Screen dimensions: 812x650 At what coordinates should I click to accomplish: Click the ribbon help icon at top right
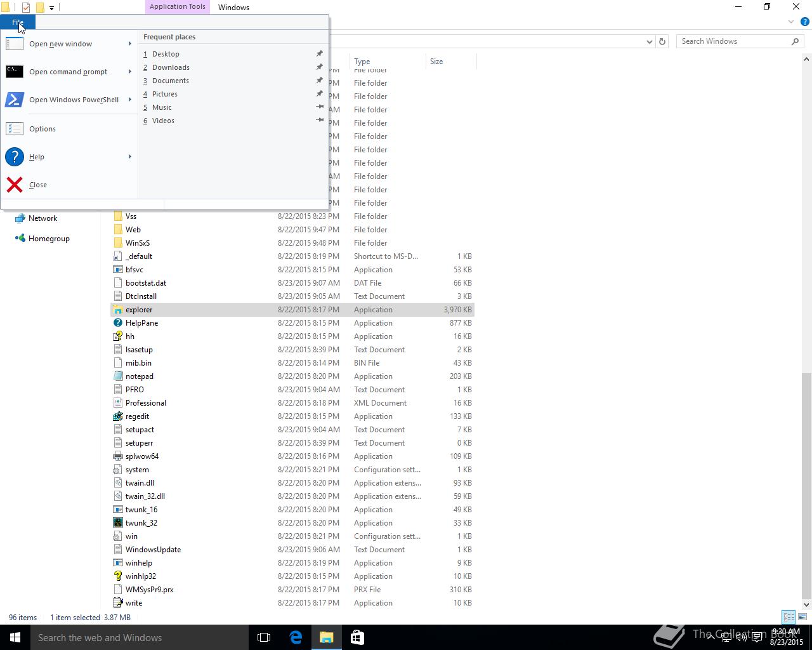pos(805,22)
